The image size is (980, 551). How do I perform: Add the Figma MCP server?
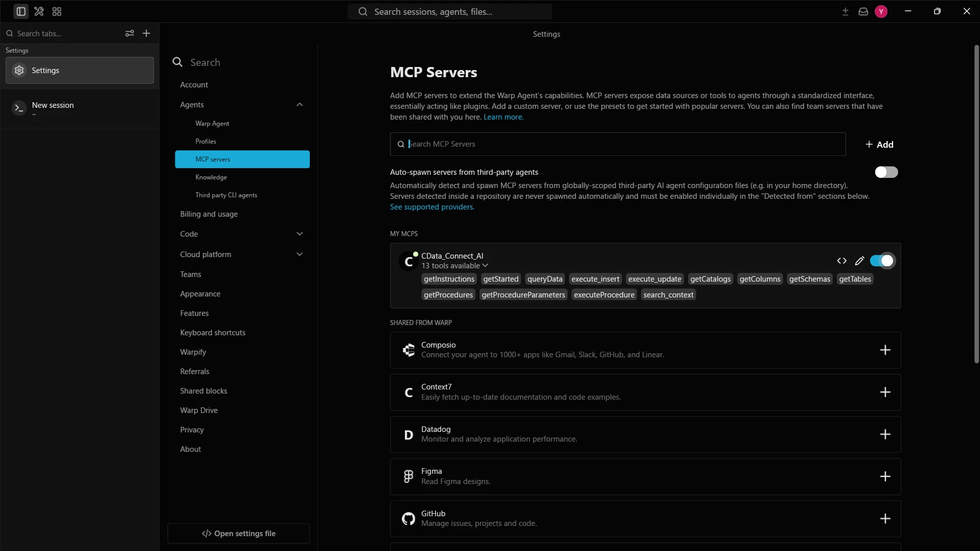885,476
